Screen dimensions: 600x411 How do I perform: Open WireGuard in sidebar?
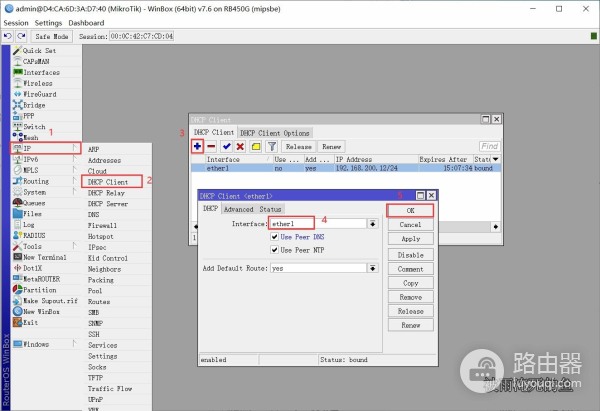pos(46,94)
